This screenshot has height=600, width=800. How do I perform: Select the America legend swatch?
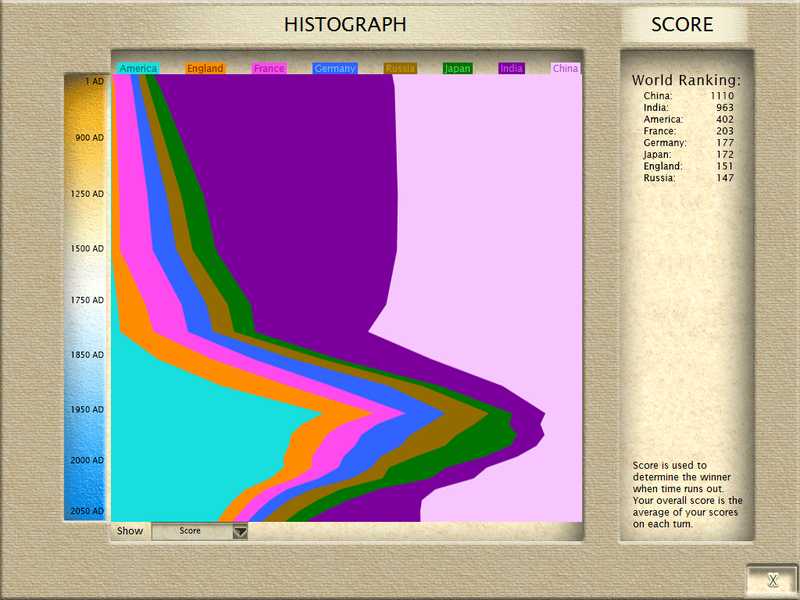[x=138, y=68]
